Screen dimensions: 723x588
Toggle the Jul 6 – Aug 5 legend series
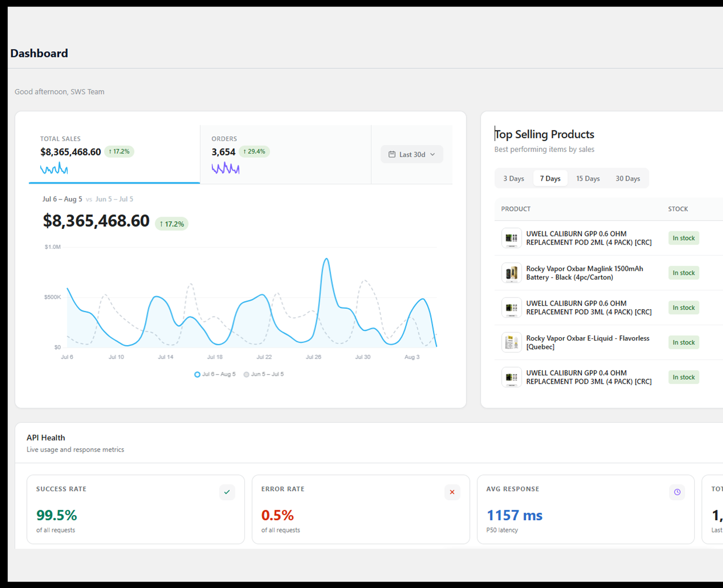(215, 374)
